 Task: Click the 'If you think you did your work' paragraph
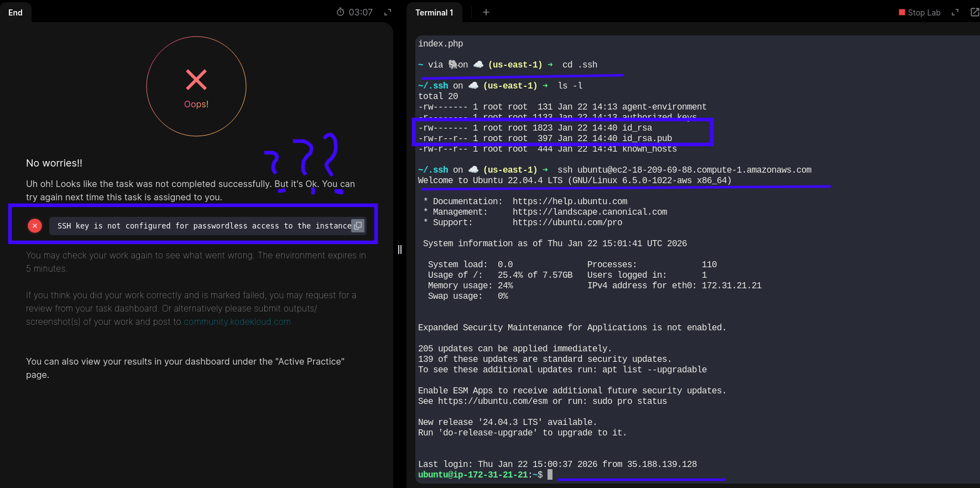click(191, 308)
